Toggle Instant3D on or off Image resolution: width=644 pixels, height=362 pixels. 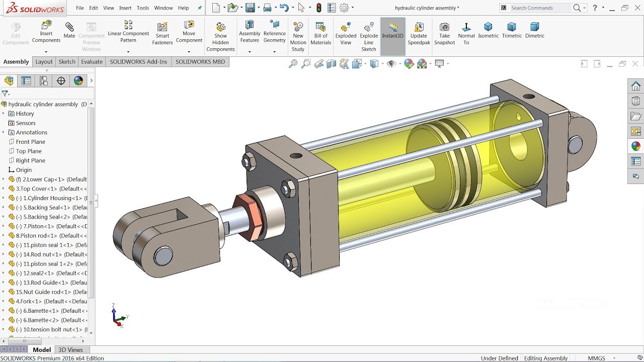point(393,34)
